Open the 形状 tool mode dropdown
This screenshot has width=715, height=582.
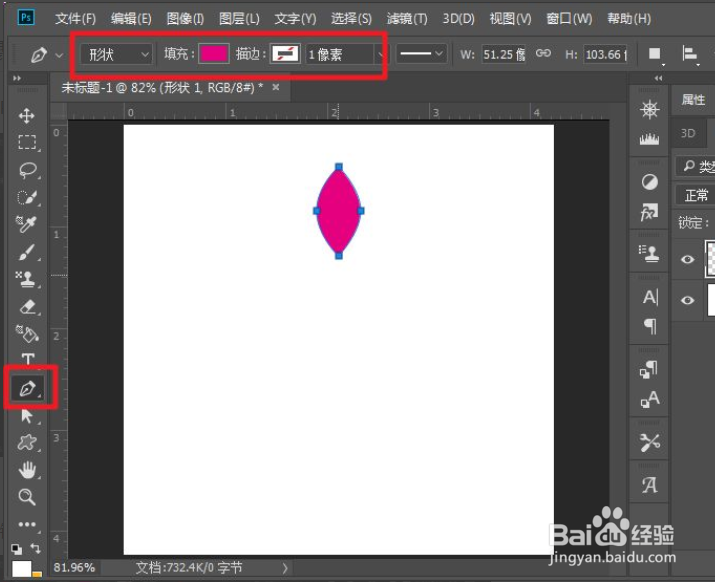pyautogui.click(x=117, y=54)
